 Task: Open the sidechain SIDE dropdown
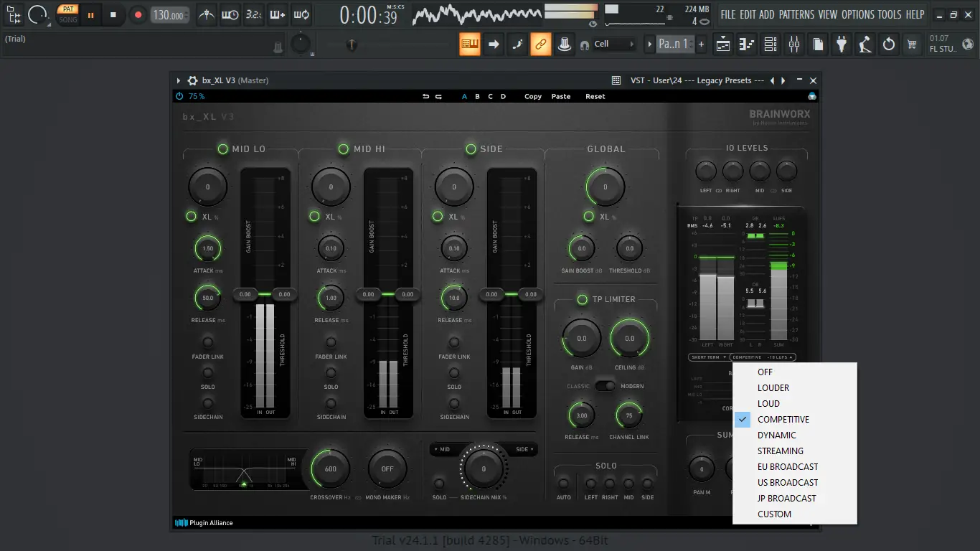(x=524, y=449)
